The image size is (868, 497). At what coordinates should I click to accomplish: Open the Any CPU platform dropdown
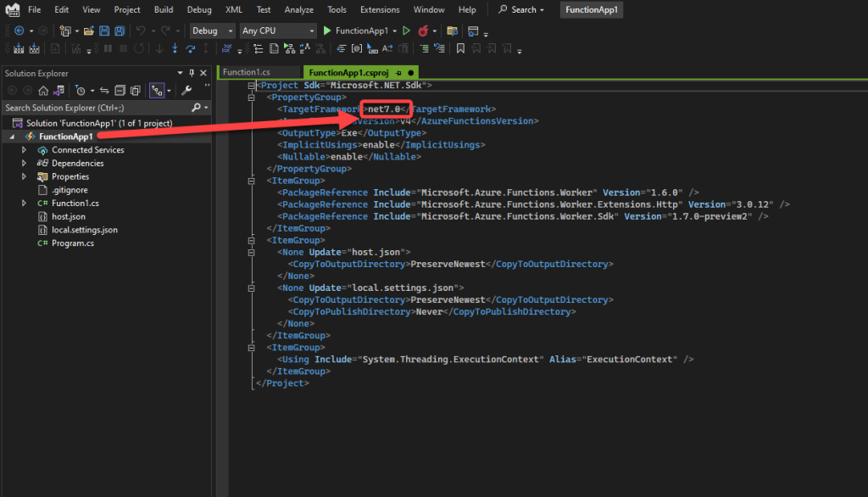(278, 31)
